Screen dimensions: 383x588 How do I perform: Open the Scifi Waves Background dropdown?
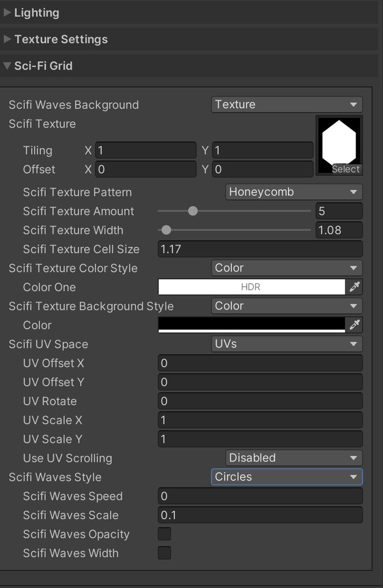click(286, 105)
